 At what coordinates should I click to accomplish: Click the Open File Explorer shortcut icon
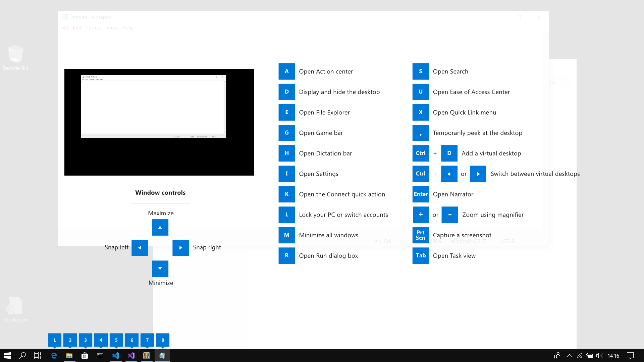287,112
